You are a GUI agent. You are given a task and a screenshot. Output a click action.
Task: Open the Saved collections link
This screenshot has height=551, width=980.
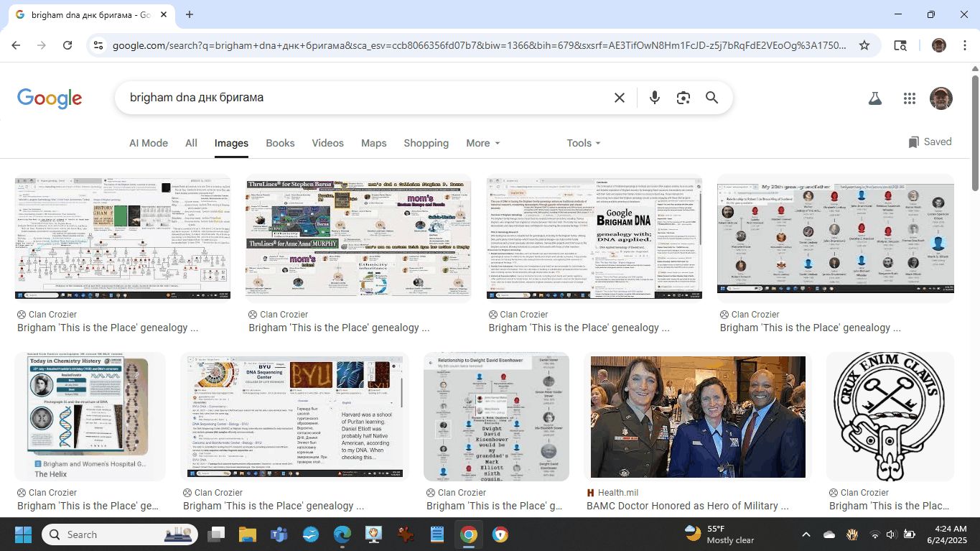click(x=930, y=142)
